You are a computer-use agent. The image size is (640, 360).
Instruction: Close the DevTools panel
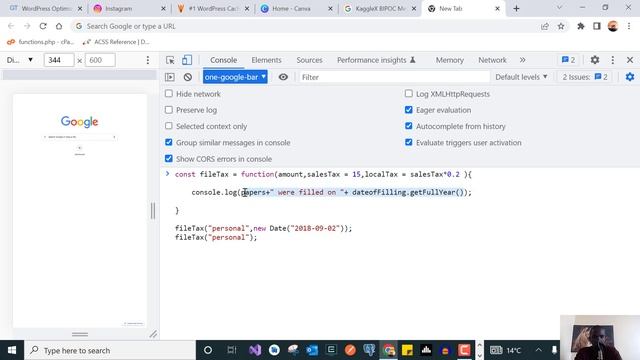[630, 60]
